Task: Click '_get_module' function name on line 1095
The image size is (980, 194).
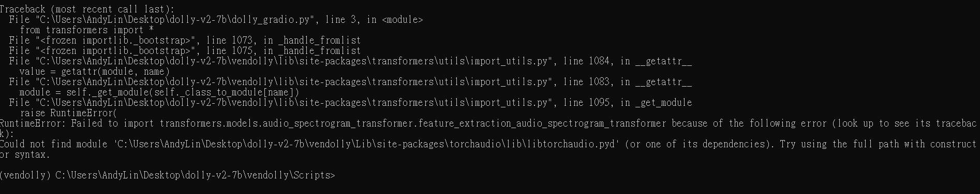Action: (663, 103)
